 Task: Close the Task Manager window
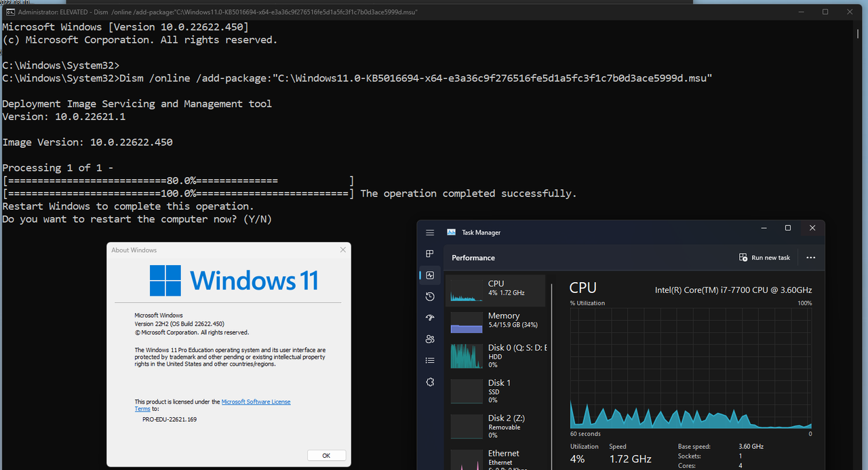click(x=812, y=228)
